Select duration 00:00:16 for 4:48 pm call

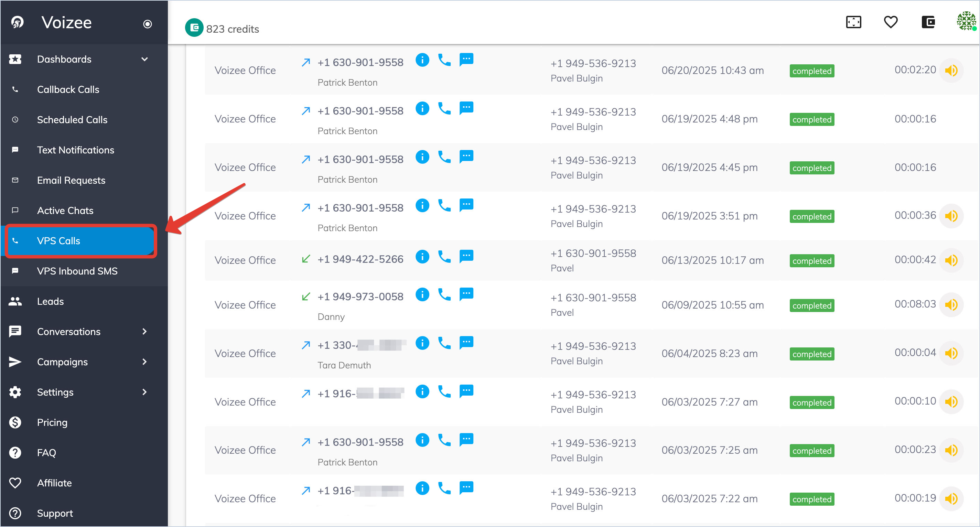pyautogui.click(x=915, y=119)
